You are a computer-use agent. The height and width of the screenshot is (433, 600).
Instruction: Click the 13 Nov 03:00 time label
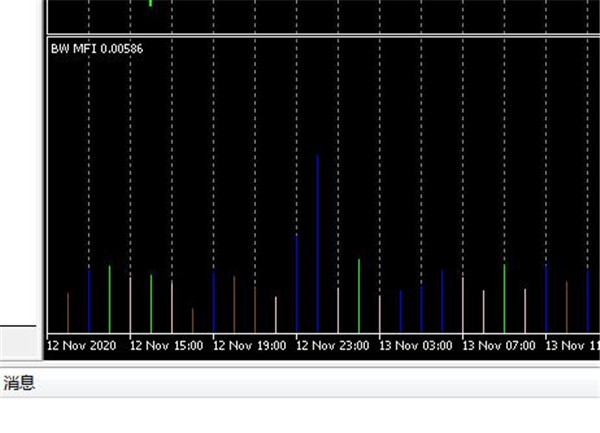pos(416,346)
